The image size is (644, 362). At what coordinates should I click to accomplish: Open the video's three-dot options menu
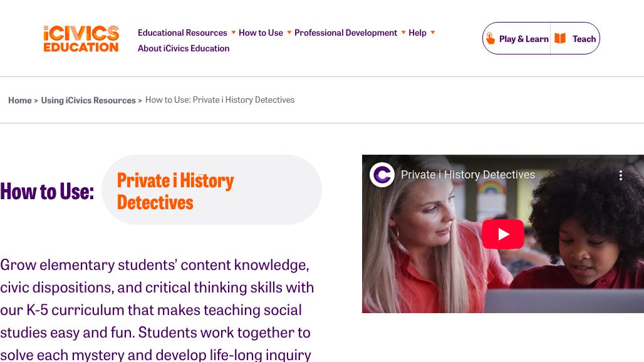[x=621, y=175]
